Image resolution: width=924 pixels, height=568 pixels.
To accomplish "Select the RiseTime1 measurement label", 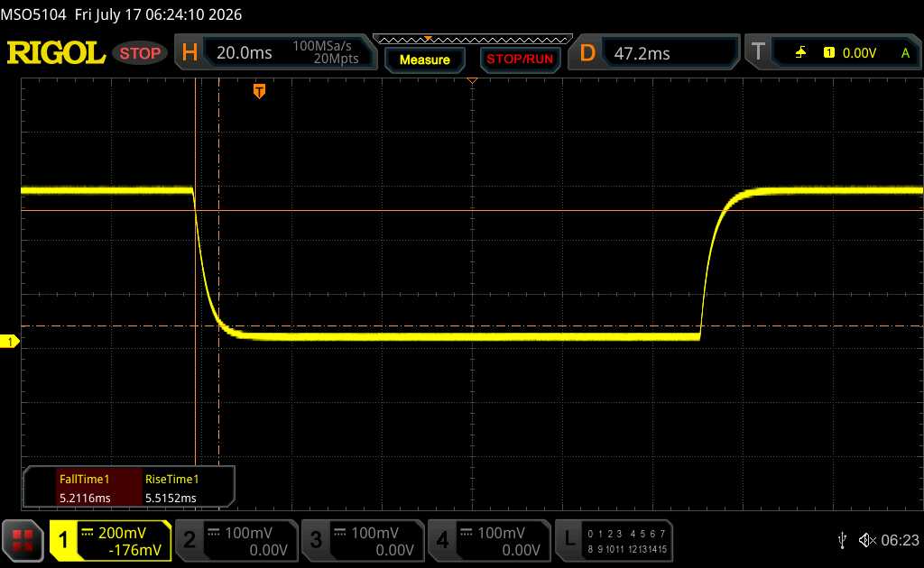I will click(x=172, y=479).
